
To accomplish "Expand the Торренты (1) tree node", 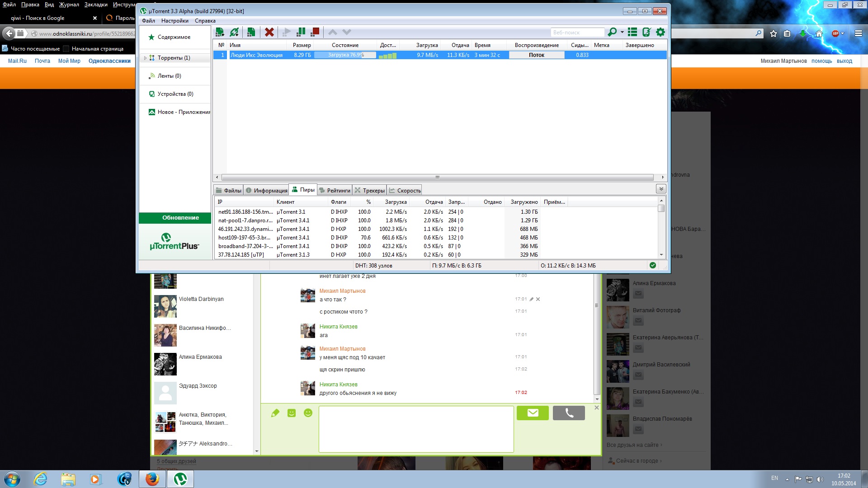I will 145,58.
